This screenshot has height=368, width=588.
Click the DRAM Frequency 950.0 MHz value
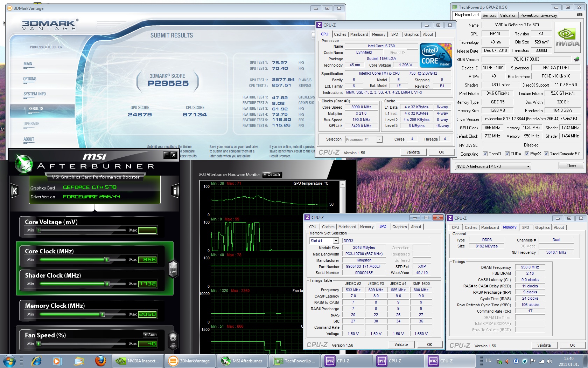[x=530, y=267]
